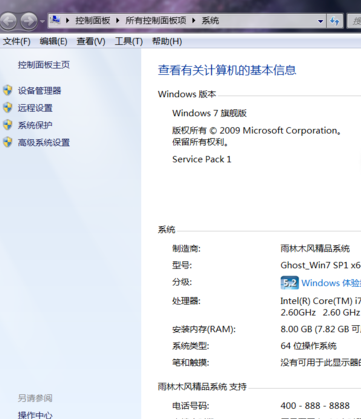Viewport: 361px width, 419px height.
Task: Open the 工具(T) menu
Action: [x=129, y=41]
